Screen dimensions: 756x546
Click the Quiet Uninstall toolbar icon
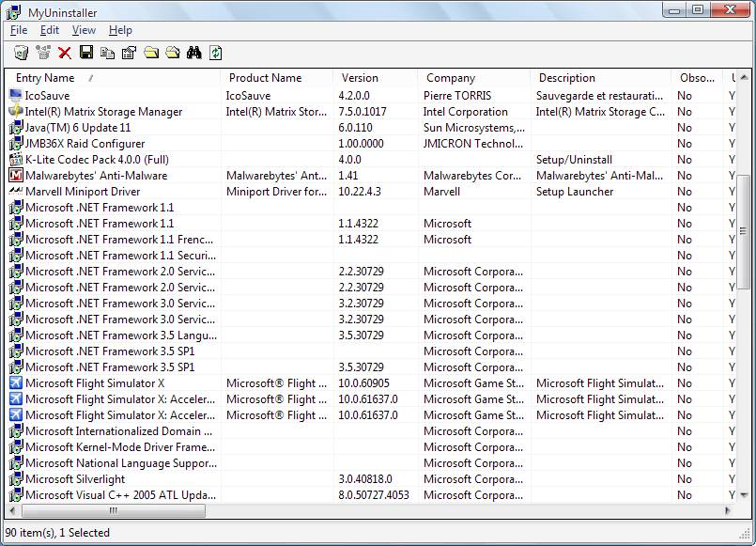coord(43,53)
